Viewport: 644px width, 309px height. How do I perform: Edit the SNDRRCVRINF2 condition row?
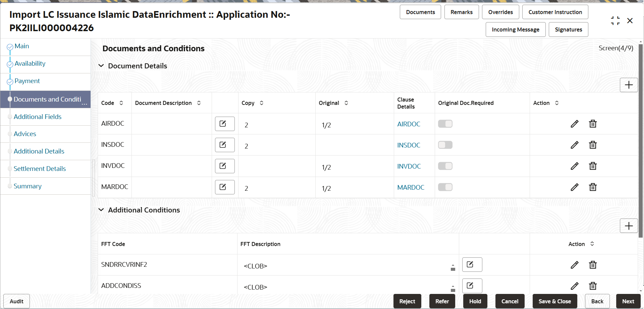pos(575,265)
